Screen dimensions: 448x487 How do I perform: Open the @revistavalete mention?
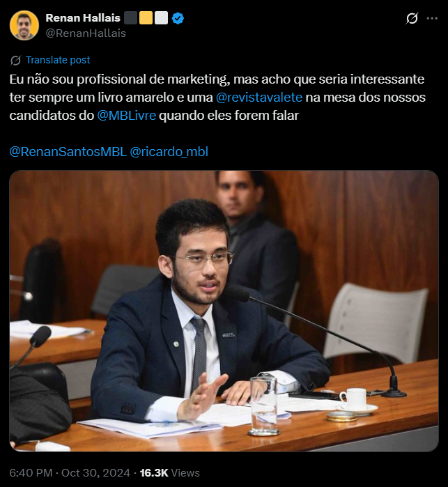[259, 98]
